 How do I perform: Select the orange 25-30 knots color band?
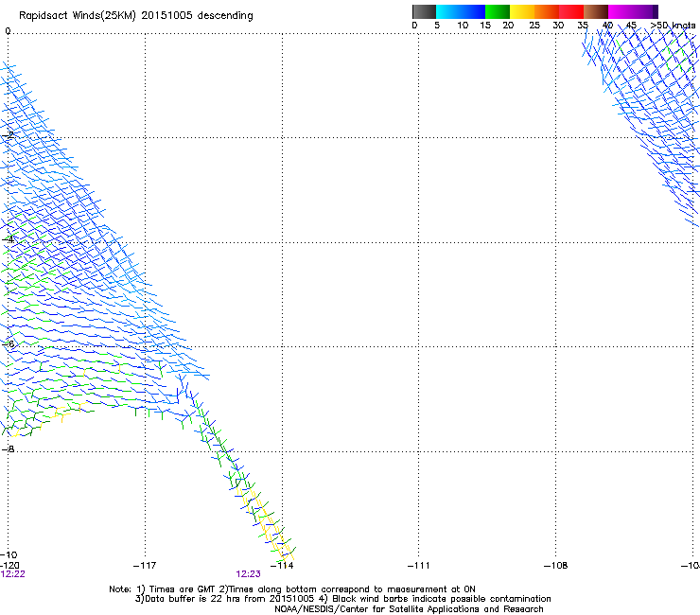click(547, 11)
